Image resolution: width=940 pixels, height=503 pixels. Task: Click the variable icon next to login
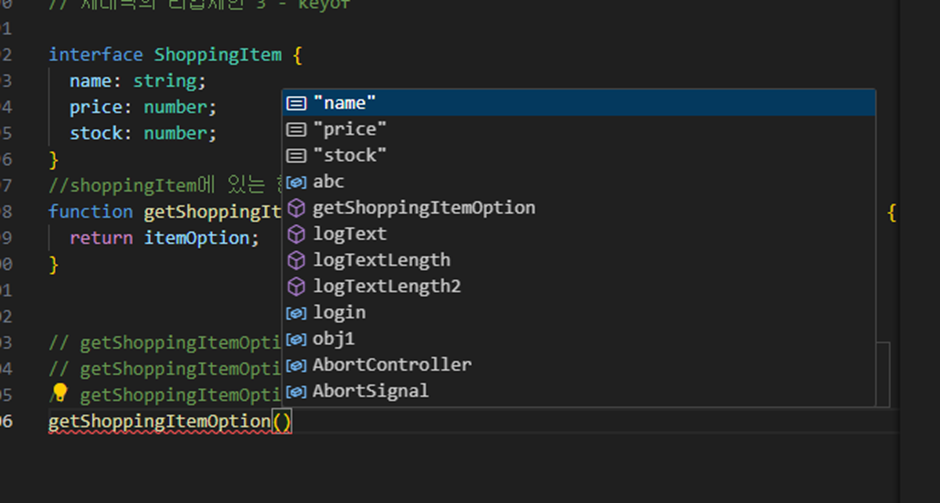click(x=296, y=312)
